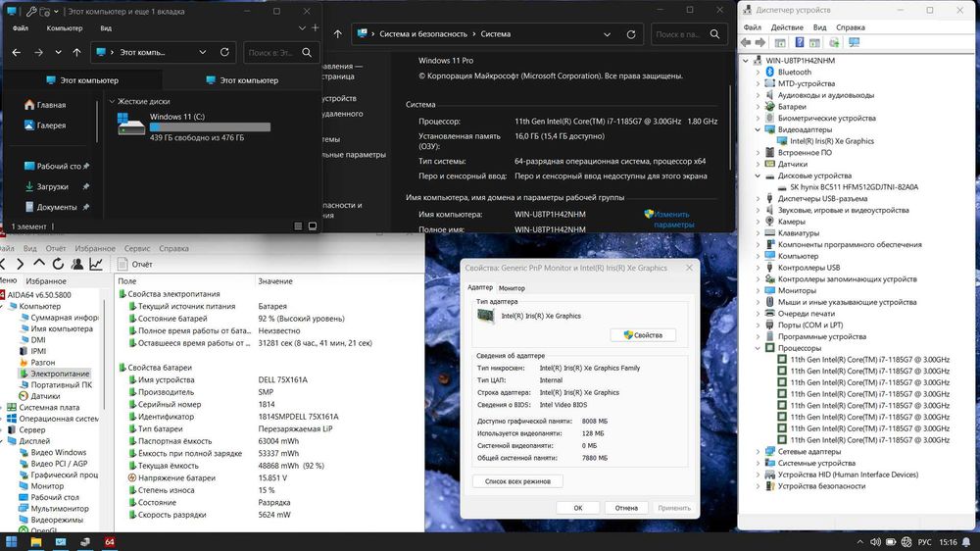
Task: Switch Explorer to large thumbnails view icon
Action: pos(313,226)
